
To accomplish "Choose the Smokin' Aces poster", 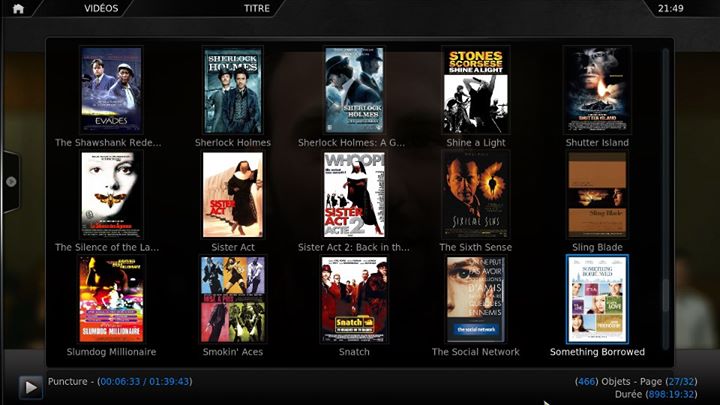I will click(233, 300).
